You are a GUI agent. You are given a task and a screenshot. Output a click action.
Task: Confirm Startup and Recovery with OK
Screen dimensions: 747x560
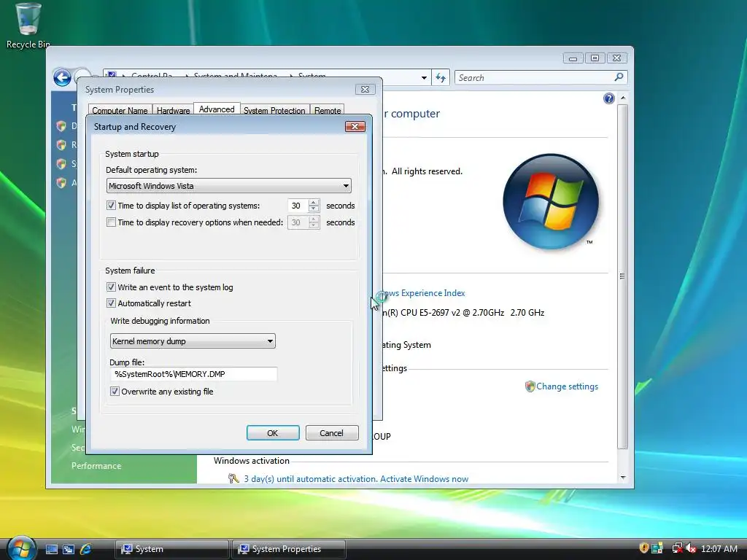273,433
